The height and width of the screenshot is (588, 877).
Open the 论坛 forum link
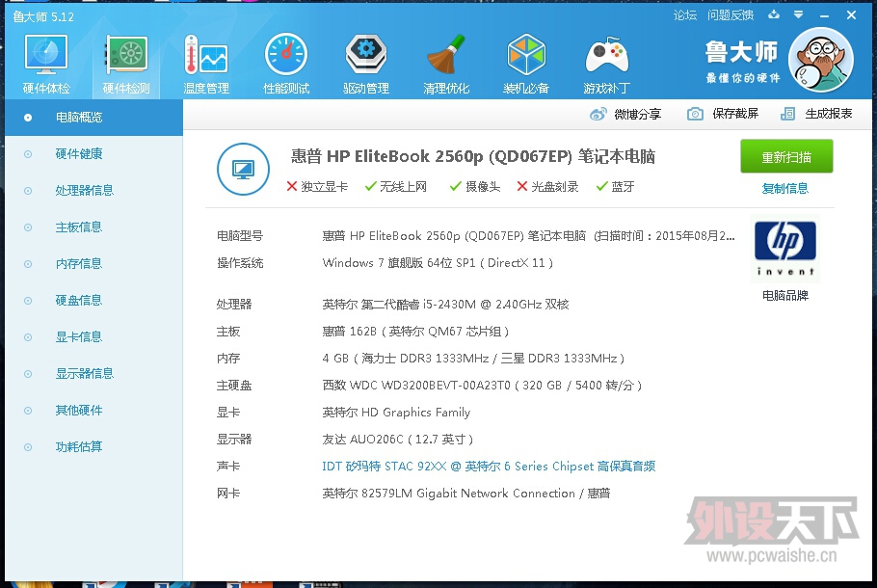coord(685,15)
